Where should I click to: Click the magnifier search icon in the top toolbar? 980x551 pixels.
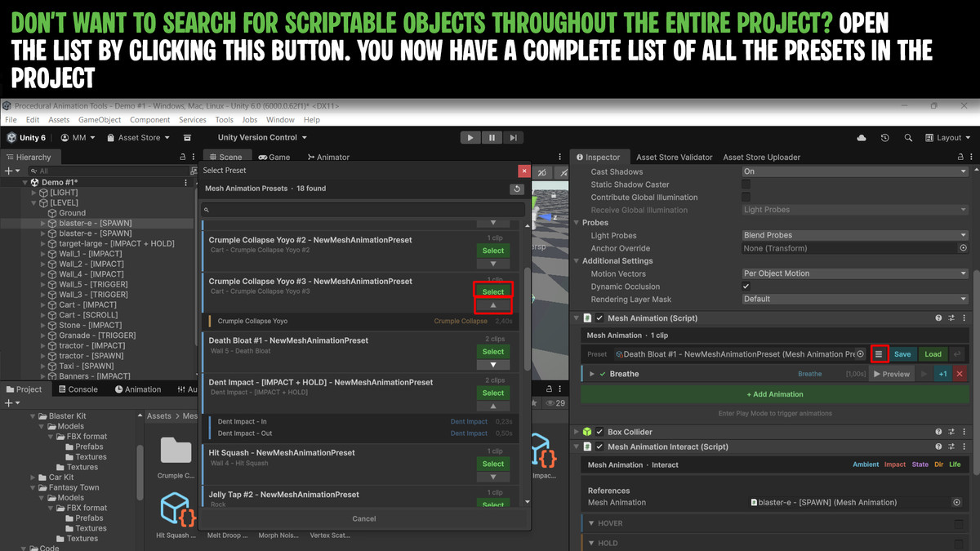click(908, 138)
